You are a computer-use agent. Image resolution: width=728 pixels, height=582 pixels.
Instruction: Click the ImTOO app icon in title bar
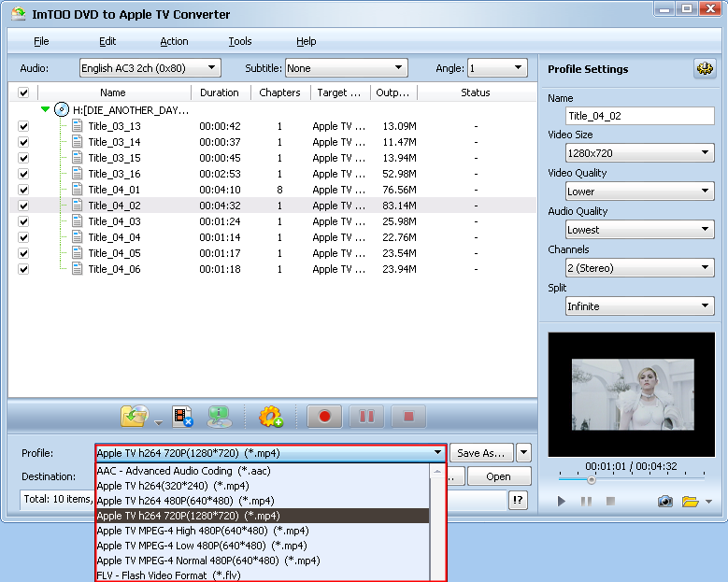coord(19,14)
